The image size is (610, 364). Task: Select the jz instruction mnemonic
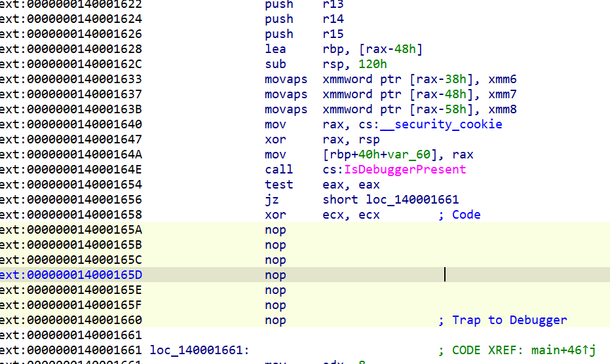(x=271, y=200)
